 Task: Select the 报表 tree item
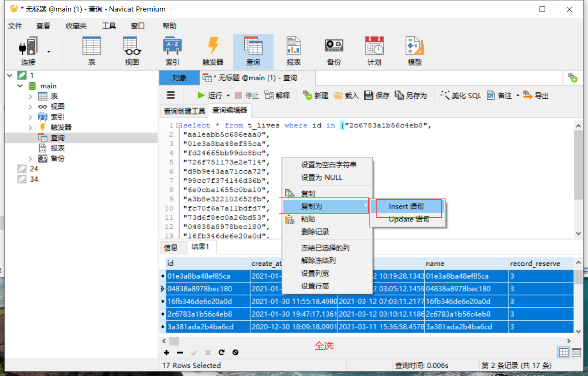click(58, 148)
